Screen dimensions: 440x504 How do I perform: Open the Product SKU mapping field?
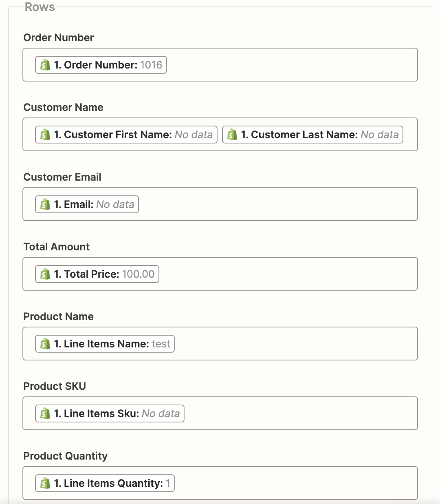click(x=285, y=413)
